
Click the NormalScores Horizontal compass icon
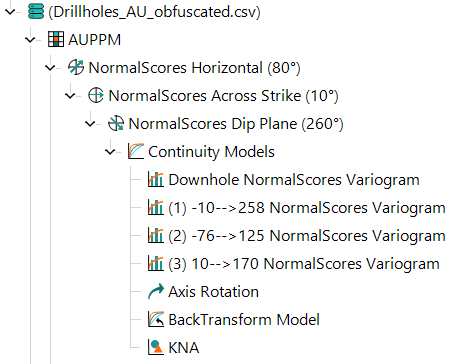tap(76, 67)
